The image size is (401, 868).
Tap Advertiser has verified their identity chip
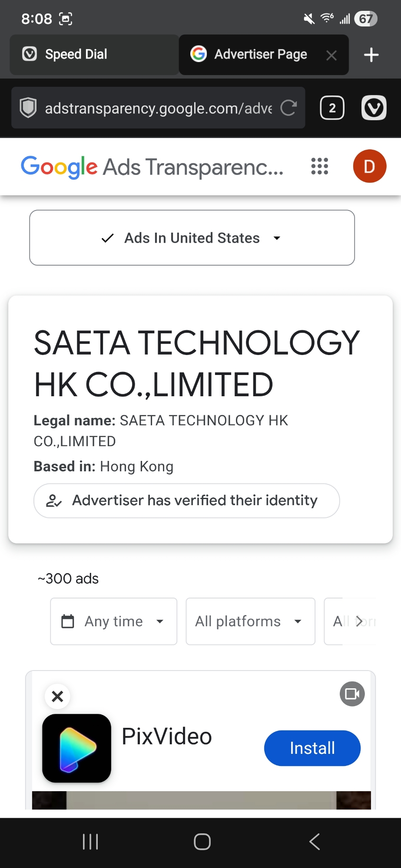(x=186, y=500)
